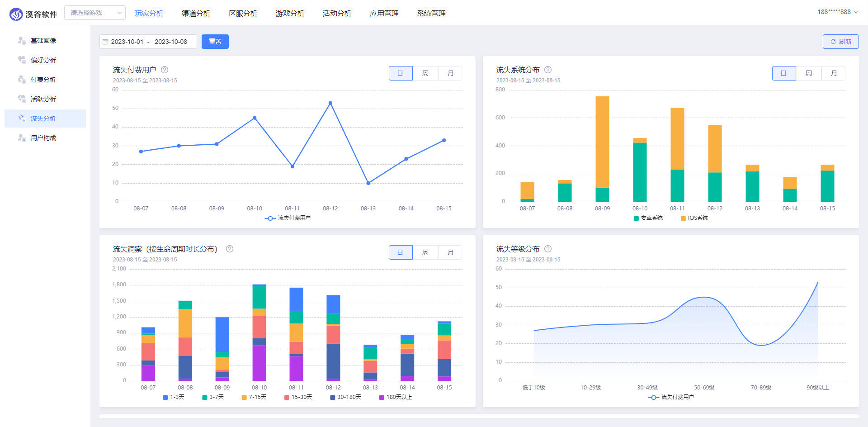
Task: Click the 08-10 stacked bar in 流失洞察 chart
Action: (x=259, y=332)
